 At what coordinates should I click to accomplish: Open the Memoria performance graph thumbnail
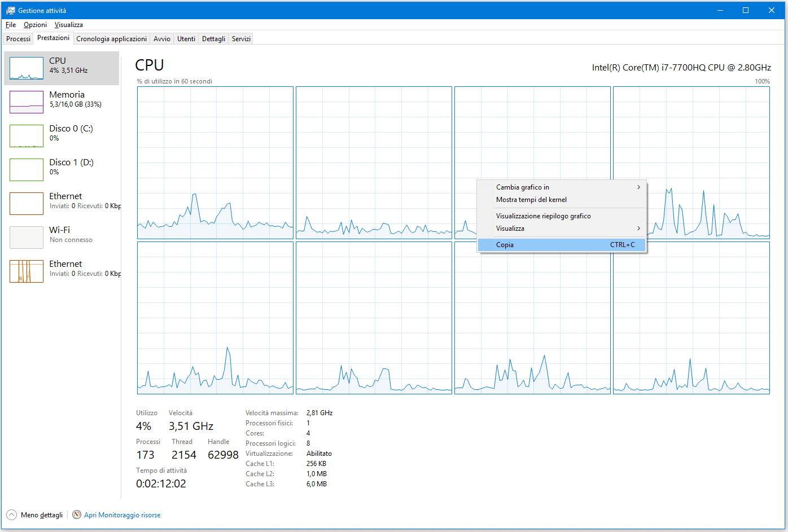coord(27,102)
